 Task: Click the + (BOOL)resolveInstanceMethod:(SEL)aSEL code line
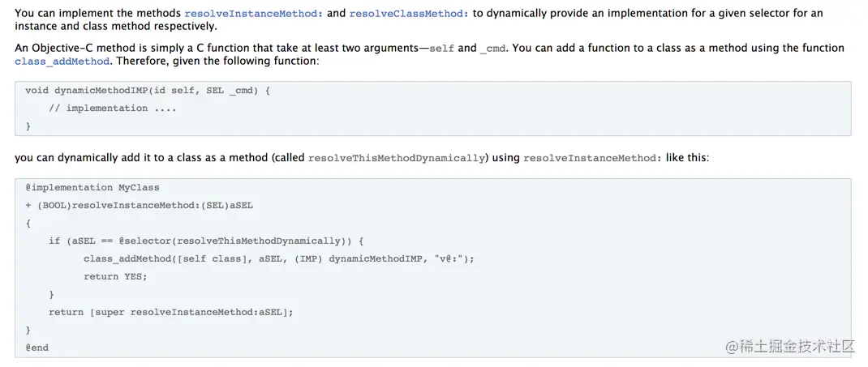pyautogui.click(x=139, y=205)
